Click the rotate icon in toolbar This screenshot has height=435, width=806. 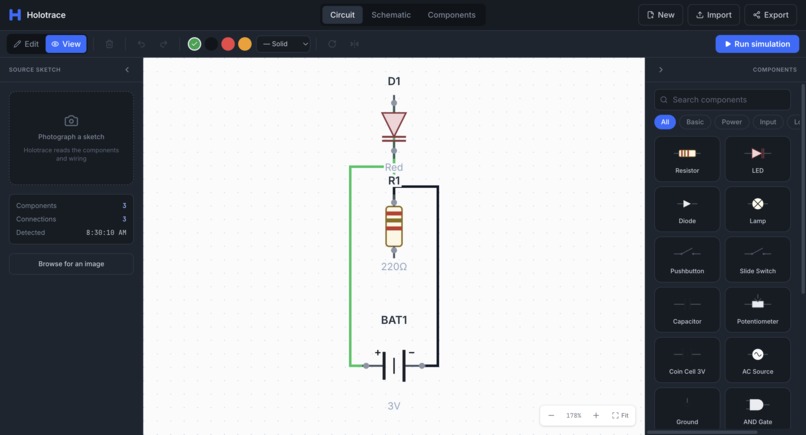pyautogui.click(x=332, y=44)
